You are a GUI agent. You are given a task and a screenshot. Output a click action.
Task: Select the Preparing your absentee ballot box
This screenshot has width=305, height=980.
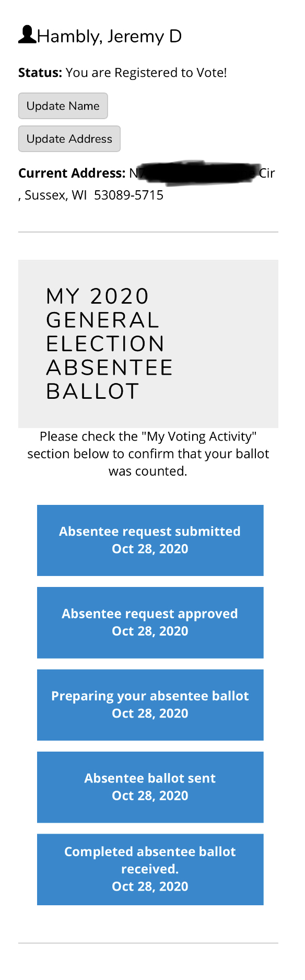tap(150, 705)
